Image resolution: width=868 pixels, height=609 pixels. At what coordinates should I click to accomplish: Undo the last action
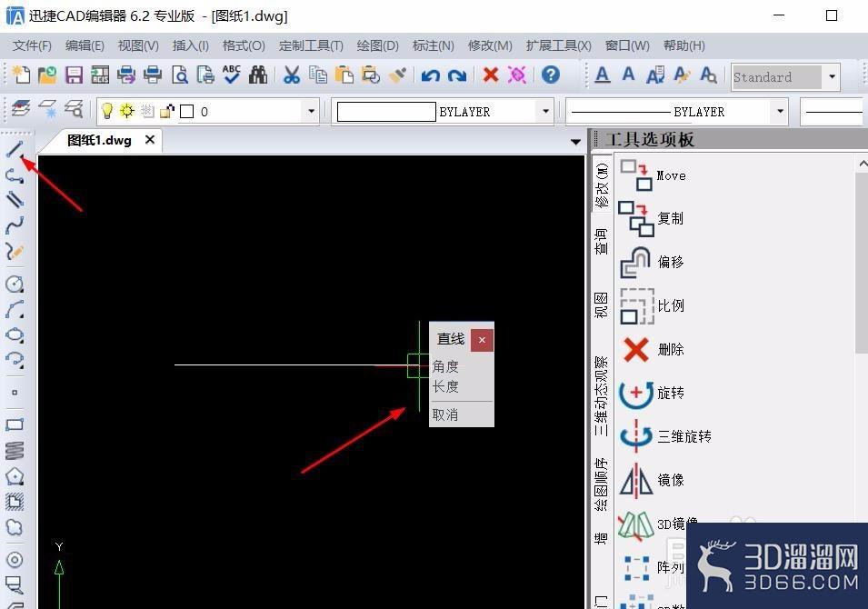430,75
